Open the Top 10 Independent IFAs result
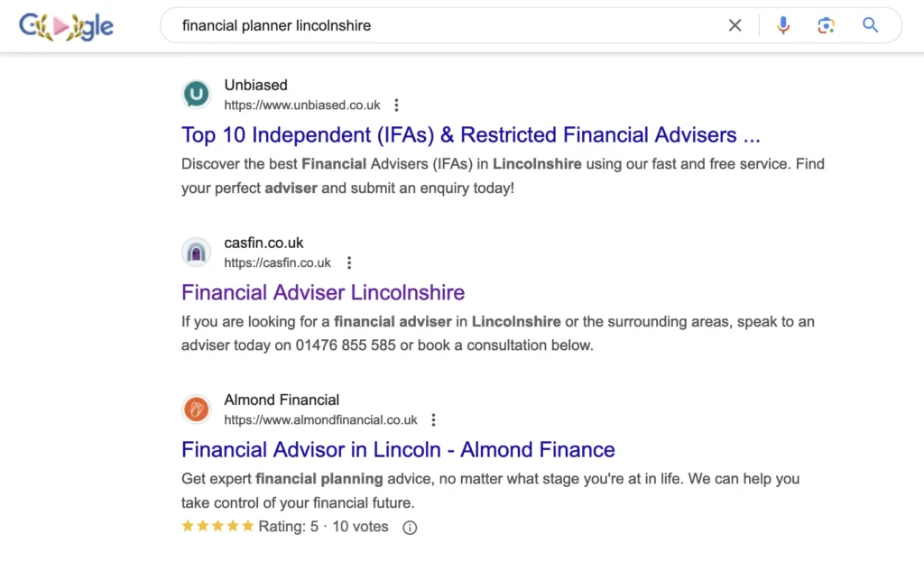The image size is (924, 561). point(470,134)
